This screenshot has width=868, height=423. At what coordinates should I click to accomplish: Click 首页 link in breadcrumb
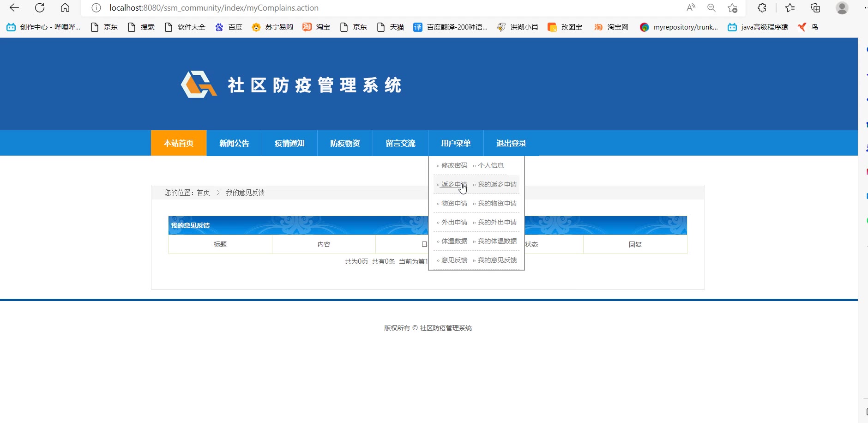pos(203,193)
